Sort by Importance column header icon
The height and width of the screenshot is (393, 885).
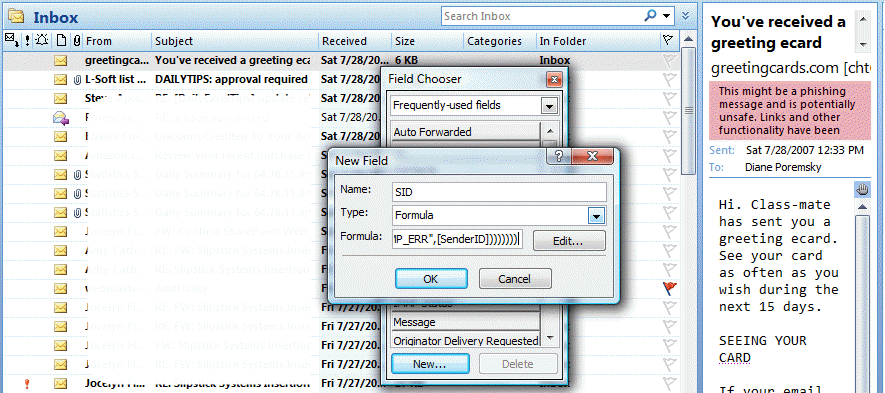[x=27, y=40]
